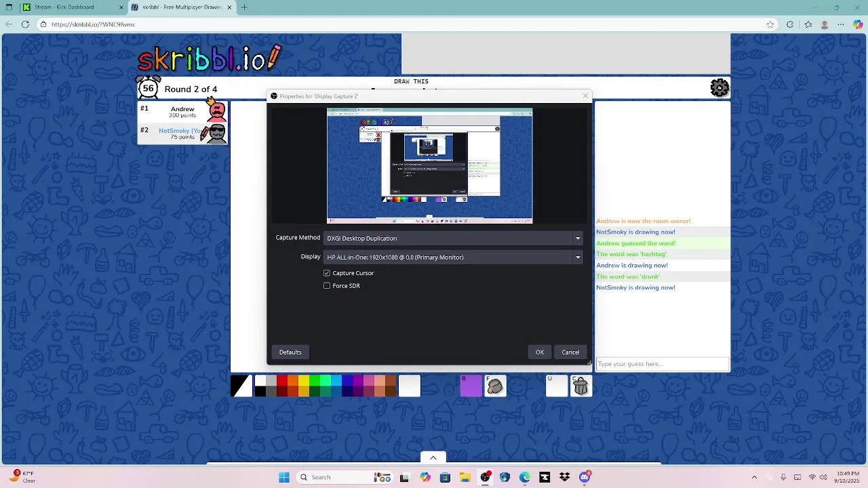868x488 pixels.
Task: Select the Fill bucket tool
Action: [495, 386]
